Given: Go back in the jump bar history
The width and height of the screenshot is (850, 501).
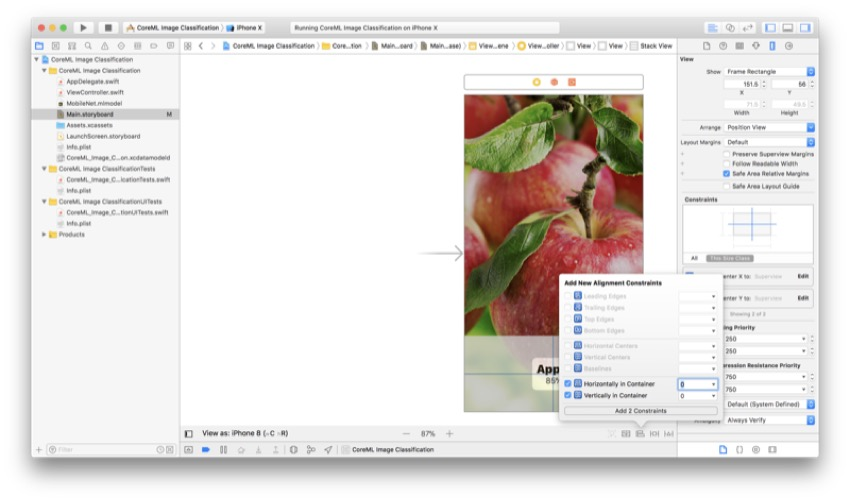Looking at the screenshot, I should [201, 46].
